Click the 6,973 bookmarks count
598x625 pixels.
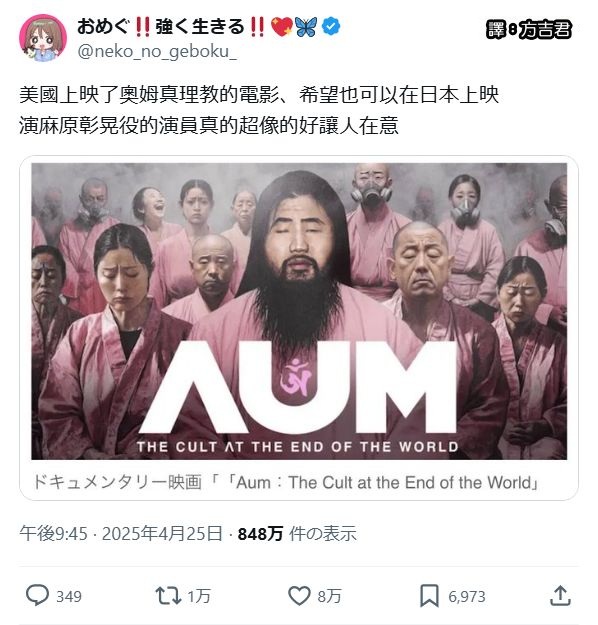[467, 596]
